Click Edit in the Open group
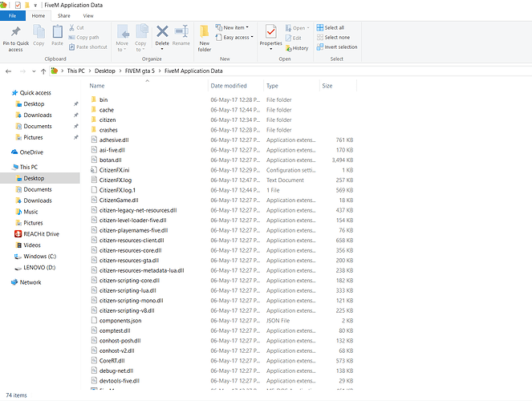 [294, 38]
